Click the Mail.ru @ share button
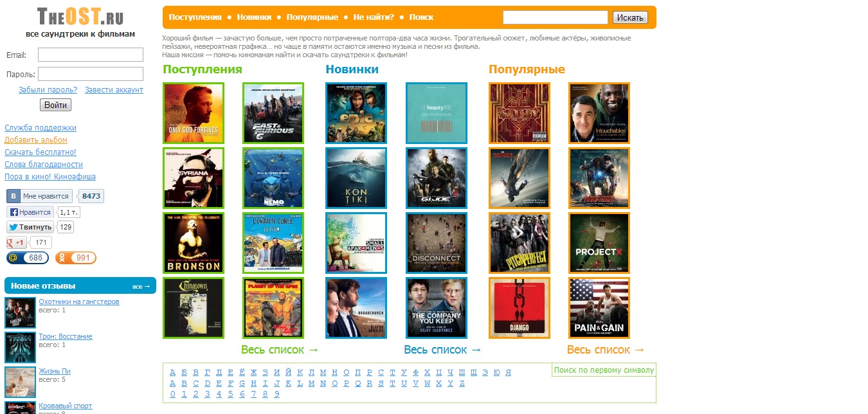Image resolution: width=868 pixels, height=414 pixels. pos(27,258)
